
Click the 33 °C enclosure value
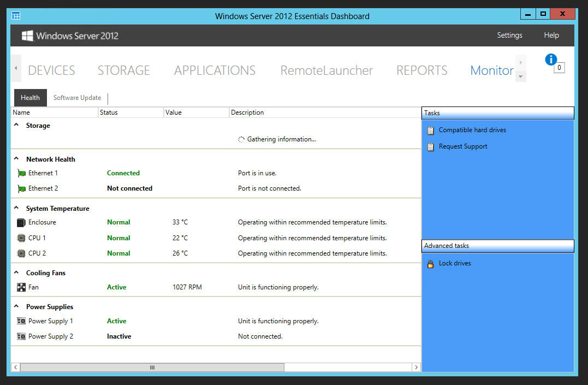point(180,222)
